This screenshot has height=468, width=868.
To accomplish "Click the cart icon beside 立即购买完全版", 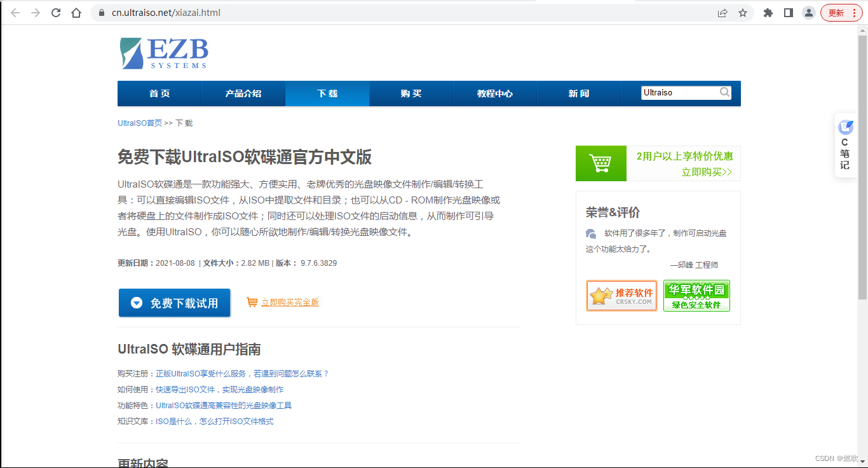I will pos(253,303).
